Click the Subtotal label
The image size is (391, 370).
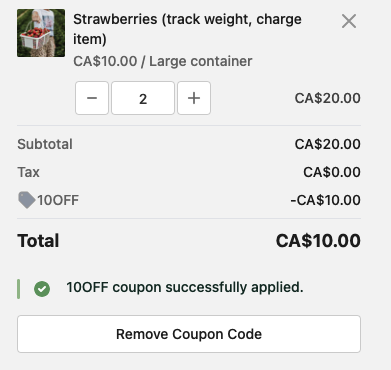coord(45,144)
